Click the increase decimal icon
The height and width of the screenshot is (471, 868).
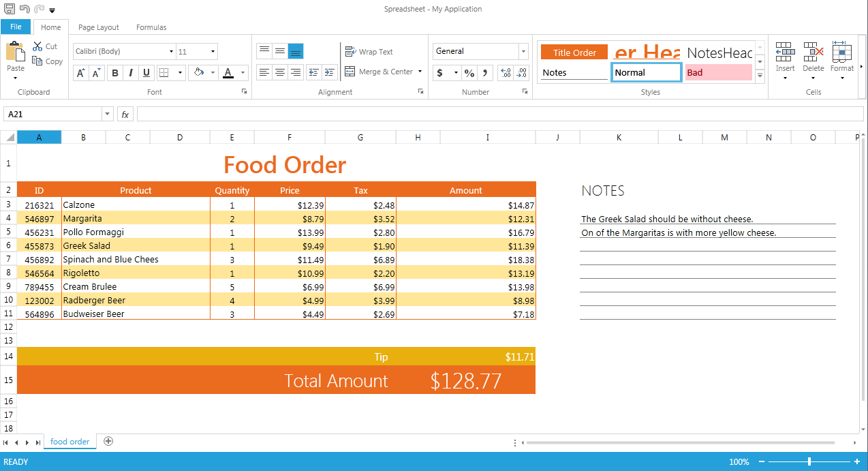pyautogui.click(x=505, y=73)
